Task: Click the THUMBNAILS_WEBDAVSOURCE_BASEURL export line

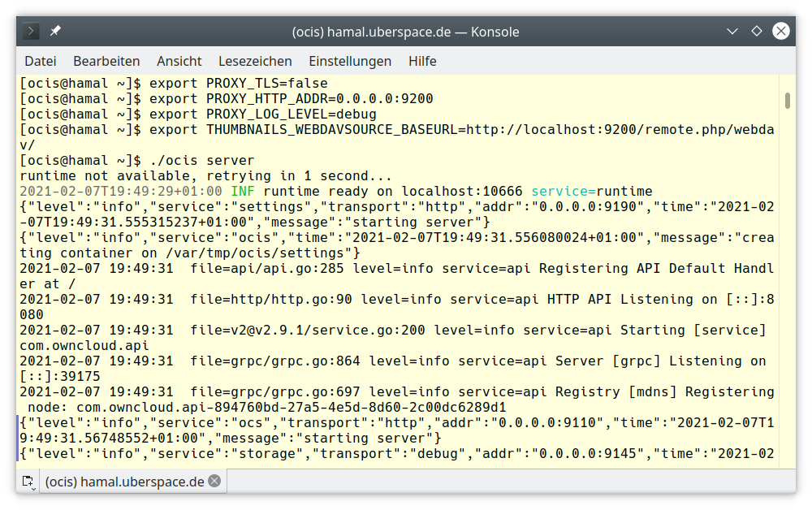Action: click(397, 137)
